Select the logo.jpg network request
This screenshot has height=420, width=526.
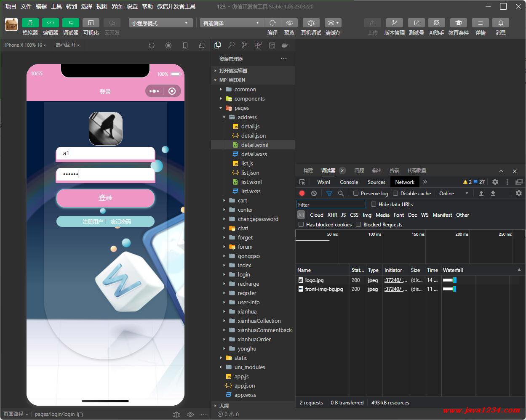[x=315, y=280]
